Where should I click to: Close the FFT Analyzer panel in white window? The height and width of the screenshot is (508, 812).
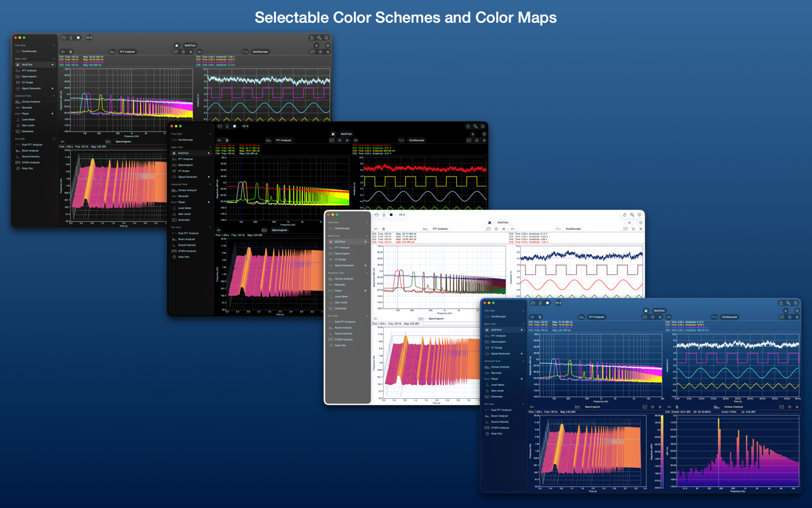[x=504, y=229]
